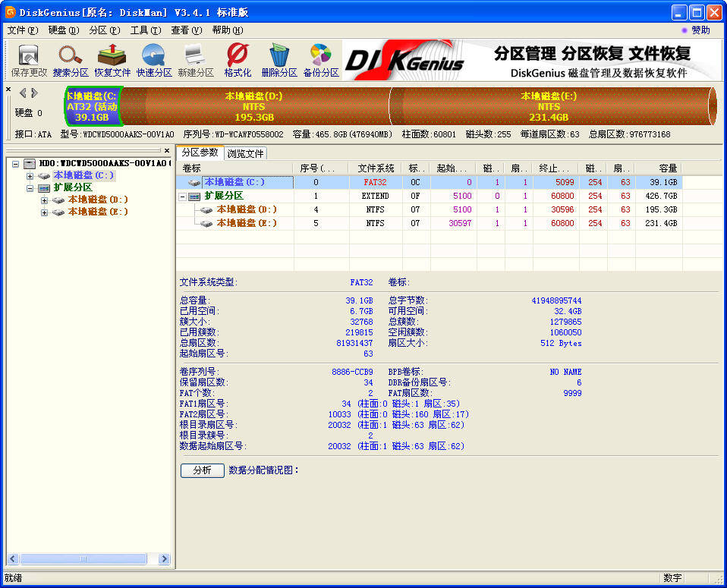
Task: Launch 快速分区 (Quick Partition) from the toolbar
Action: pyautogui.click(x=154, y=61)
